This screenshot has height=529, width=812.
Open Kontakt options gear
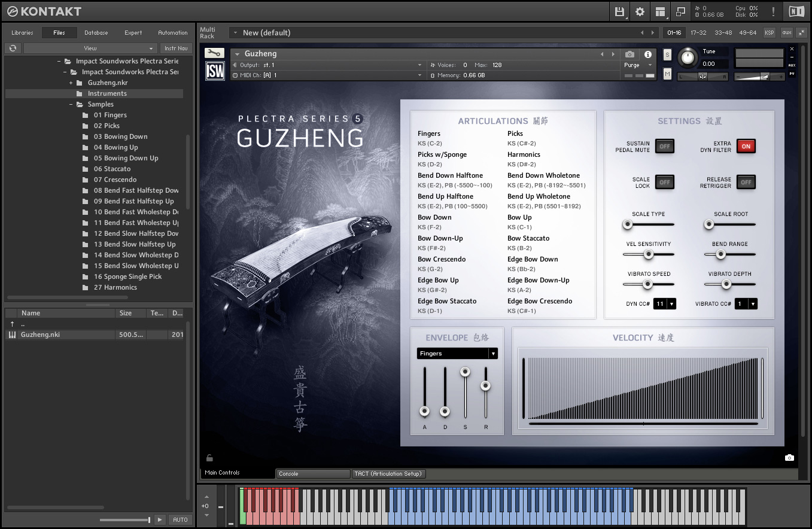coord(640,11)
